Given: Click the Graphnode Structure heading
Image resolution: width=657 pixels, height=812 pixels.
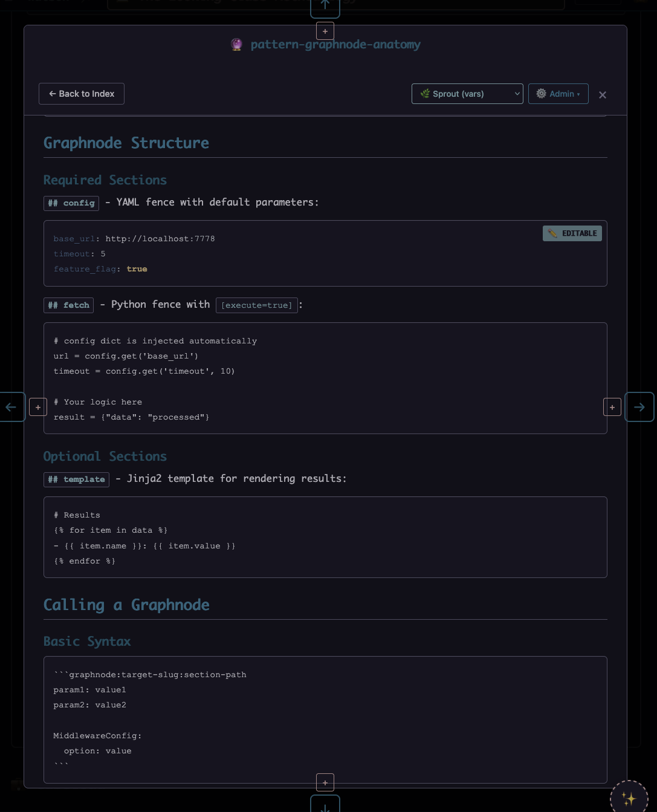Looking at the screenshot, I should coord(126,143).
